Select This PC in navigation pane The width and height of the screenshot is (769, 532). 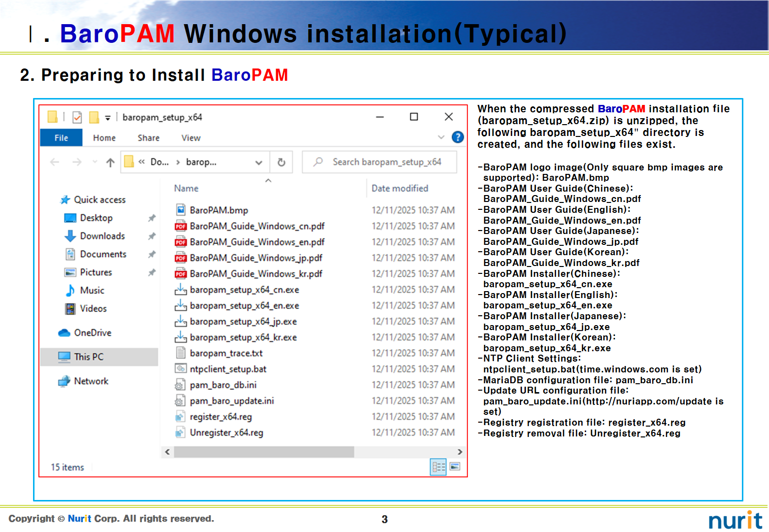tap(99, 357)
